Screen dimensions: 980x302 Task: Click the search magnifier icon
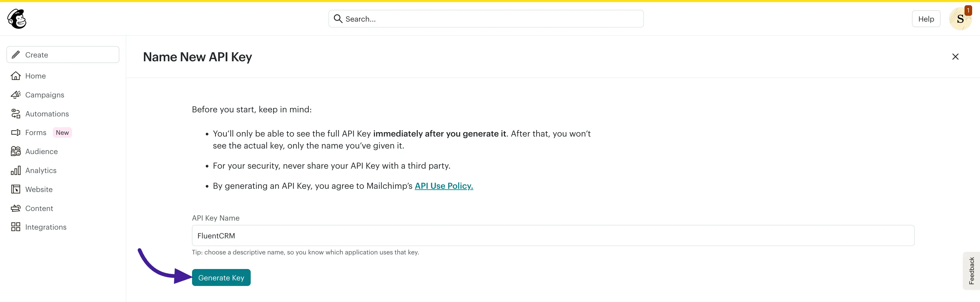click(x=338, y=19)
